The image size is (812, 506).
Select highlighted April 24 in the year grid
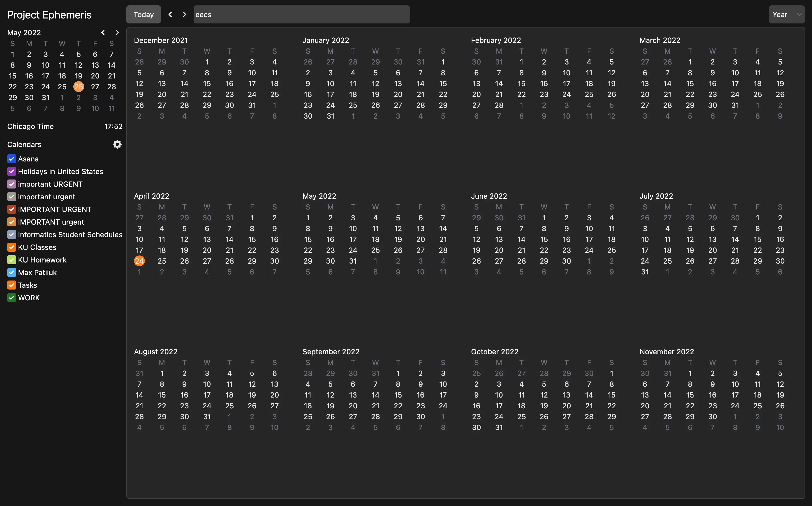(x=139, y=261)
